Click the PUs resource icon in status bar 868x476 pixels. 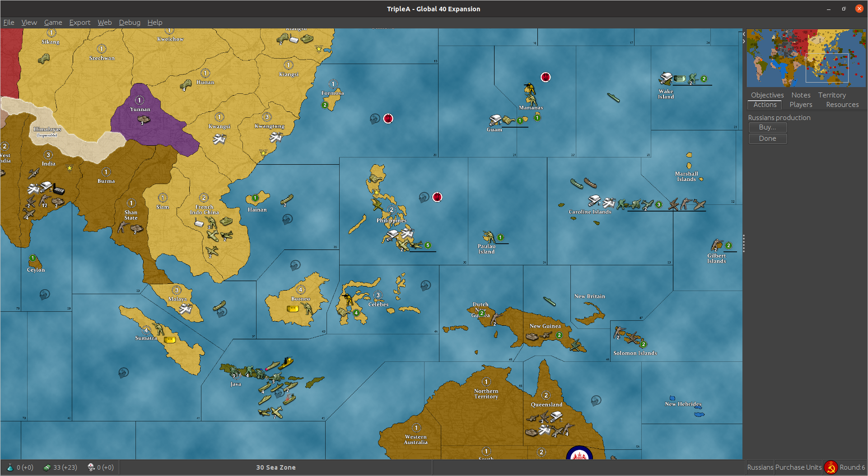47,467
